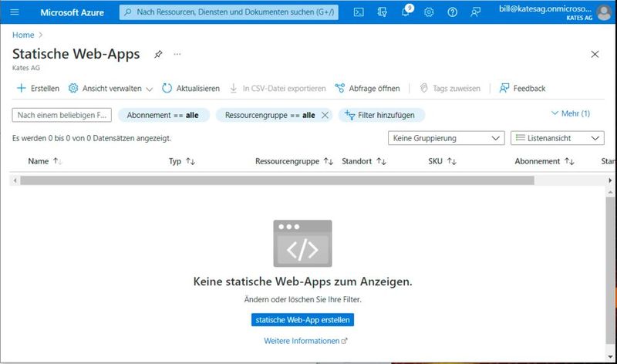The height and width of the screenshot is (364, 617).
Task: Click Filter hinzufügen
Action: tap(381, 116)
